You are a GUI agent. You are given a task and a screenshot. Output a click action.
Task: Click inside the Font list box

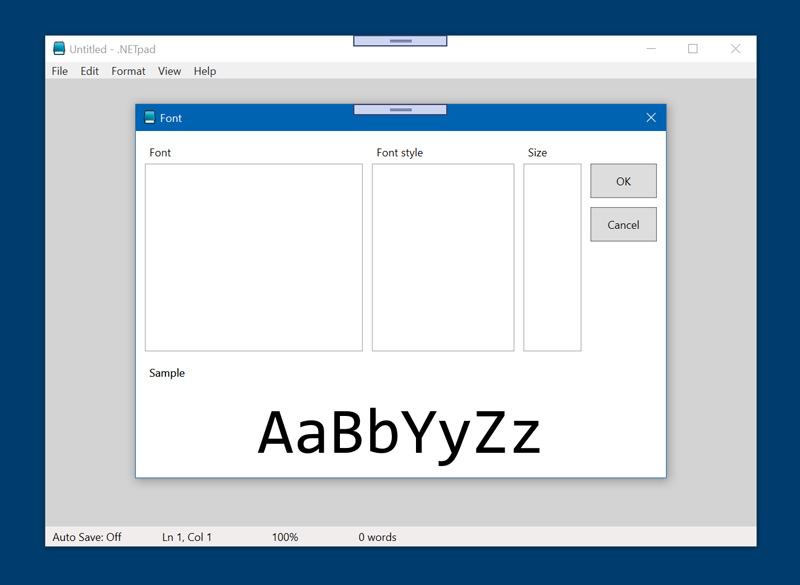click(253, 257)
